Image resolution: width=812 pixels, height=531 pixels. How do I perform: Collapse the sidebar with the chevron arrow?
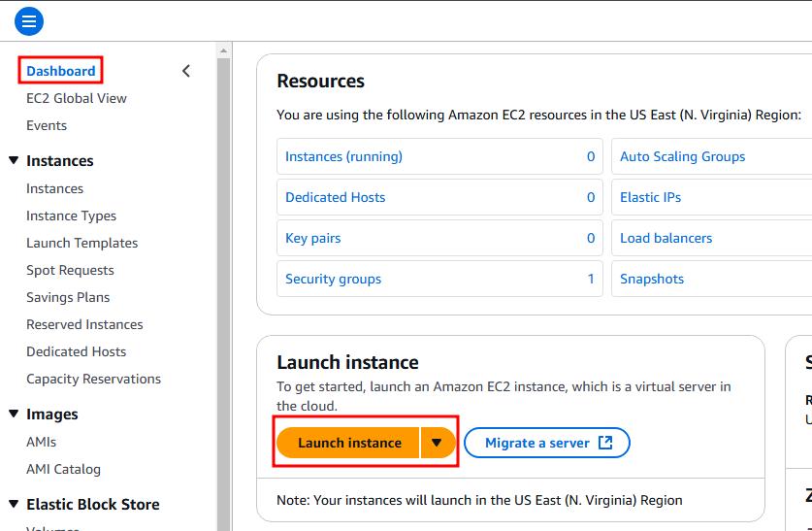point(186,71)
